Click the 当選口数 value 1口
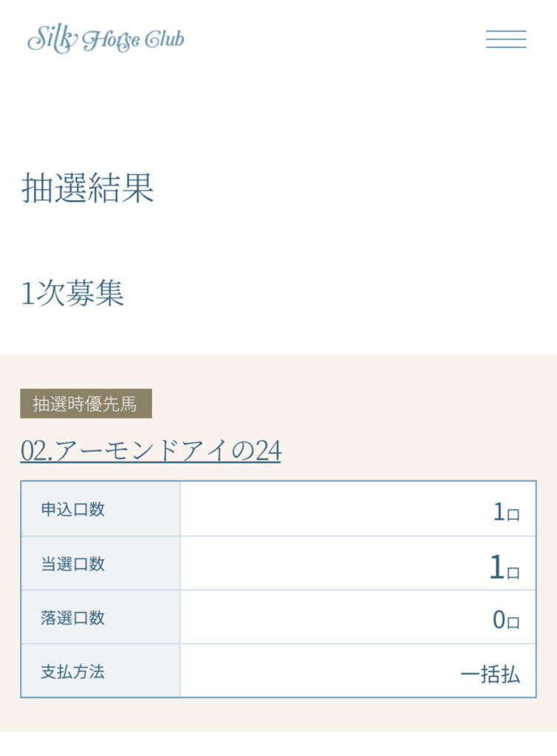 (505, 567)
